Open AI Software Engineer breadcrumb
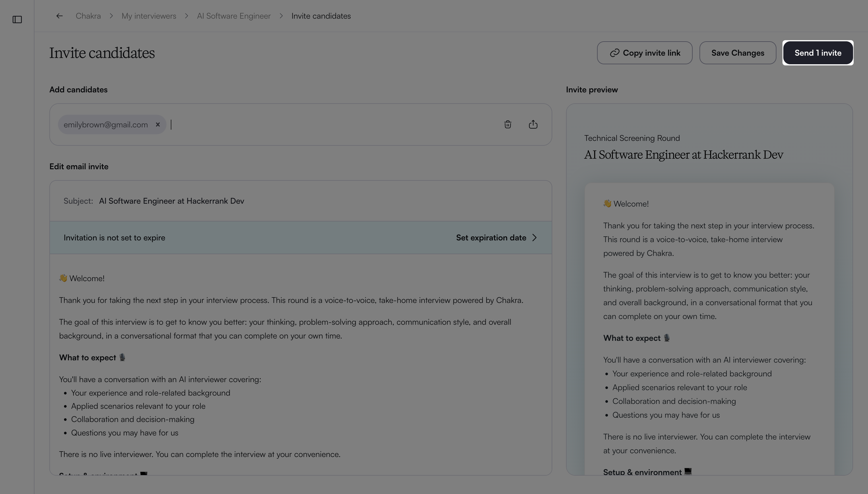868x494 pixels. click(x=234, y=16)
